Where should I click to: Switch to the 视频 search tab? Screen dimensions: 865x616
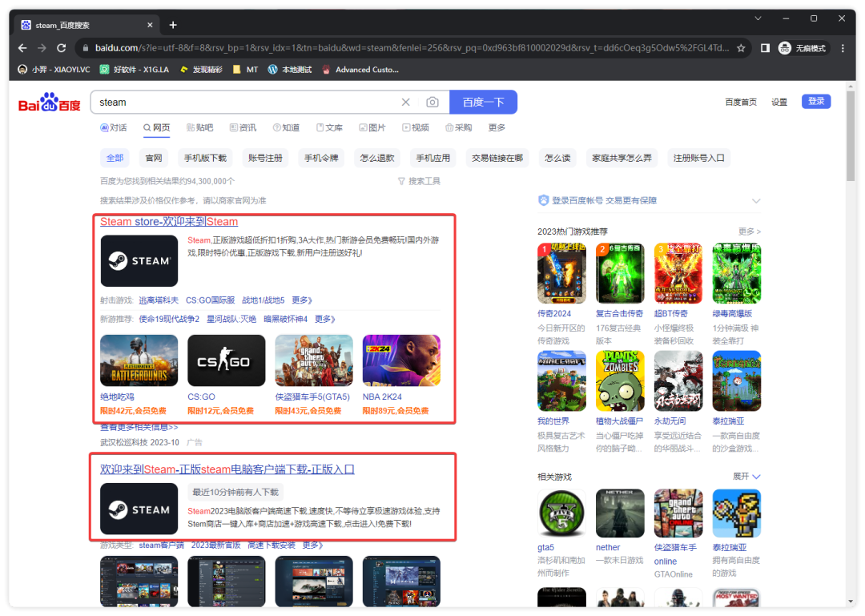(416, 128)
